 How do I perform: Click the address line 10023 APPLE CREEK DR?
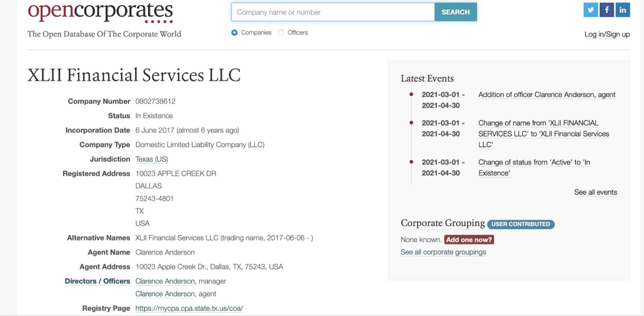point(176,174)
